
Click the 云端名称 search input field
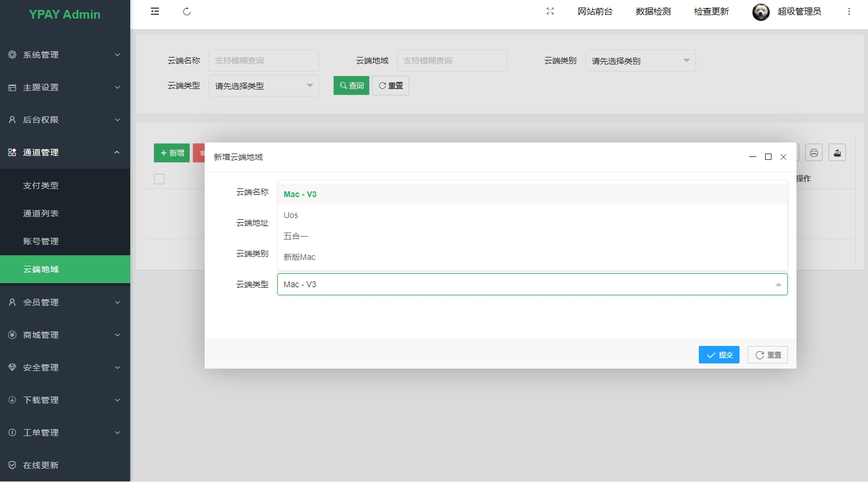click(263, 60)
